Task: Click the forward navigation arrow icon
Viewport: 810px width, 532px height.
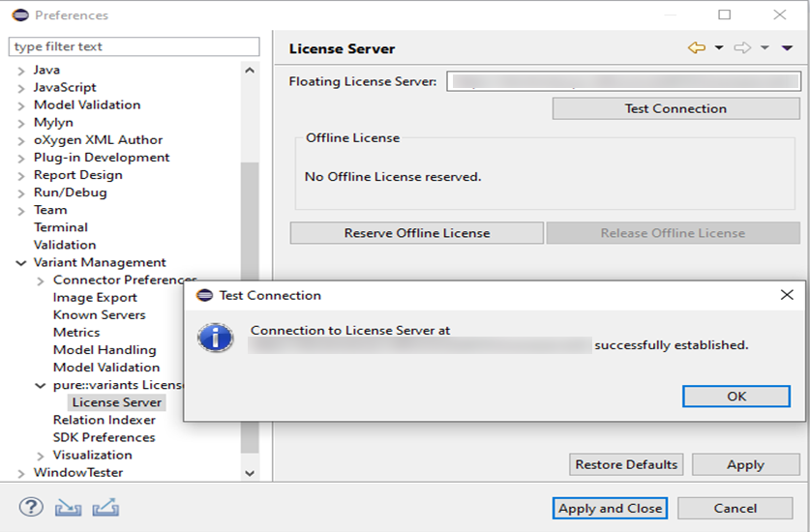Action: pos(742,48)
